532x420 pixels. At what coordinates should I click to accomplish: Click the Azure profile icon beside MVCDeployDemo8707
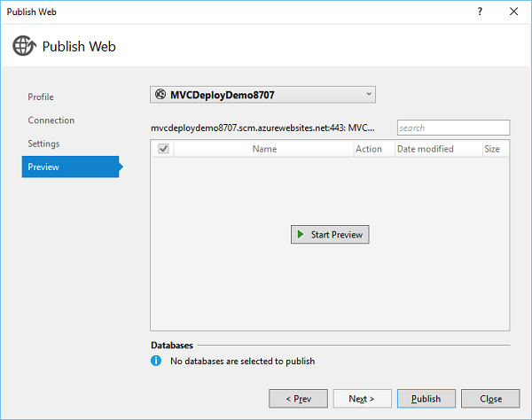160,95
